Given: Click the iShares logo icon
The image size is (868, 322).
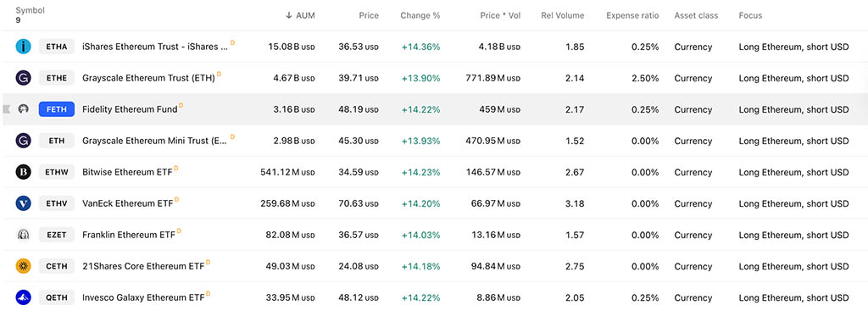Looking at the screenshot, I should [23, 47].
